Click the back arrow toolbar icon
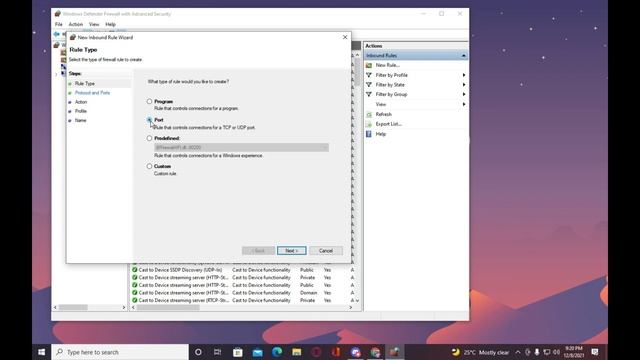640x360 pixels. [x=56, y=34]
